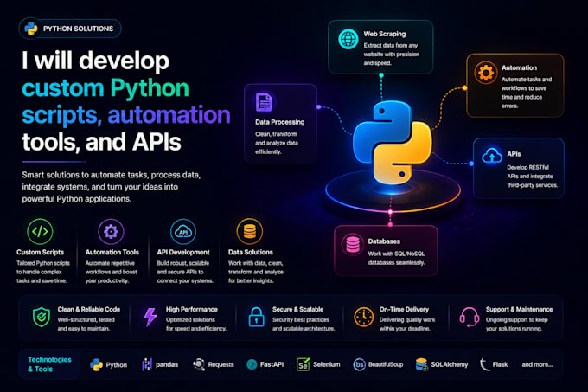This screenshot has width=588, height=392.
Task: Click the Web Scraping globe icon
Action: tap(348, 39)
